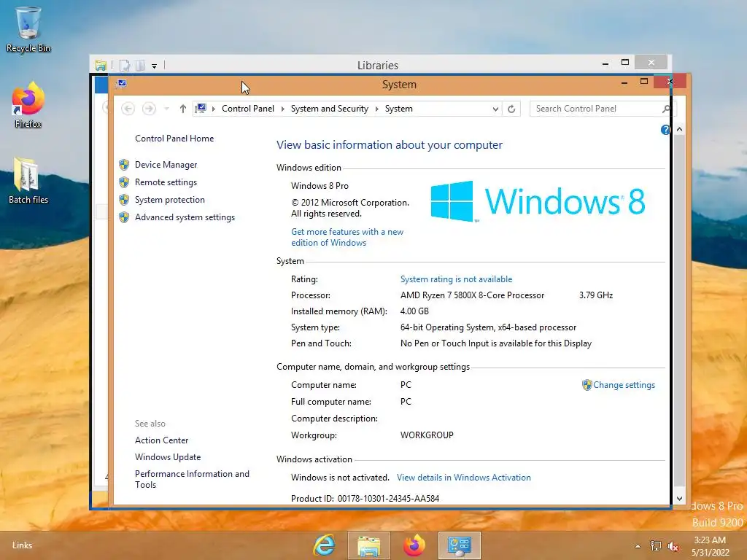Open recent locations dropdown arrow
Image resolution: width=747 pixels, height=560 pixels.
167,109
